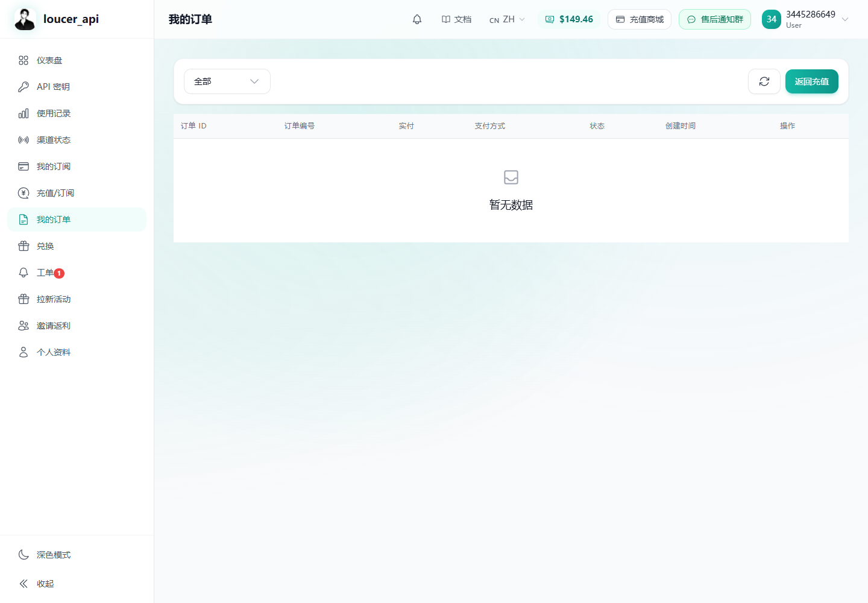Click the 邀请返利 users icon
Screen dimensions: 868x603
(x=24, y=326)
